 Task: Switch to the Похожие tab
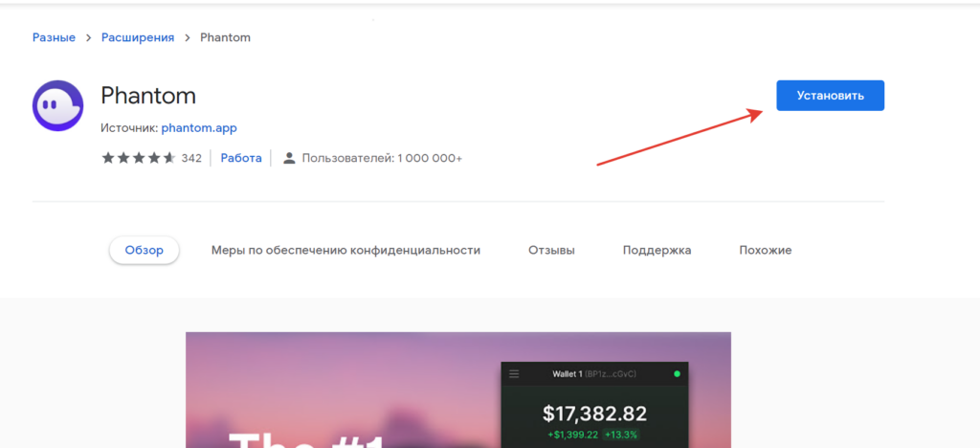(x=765, y=251)
